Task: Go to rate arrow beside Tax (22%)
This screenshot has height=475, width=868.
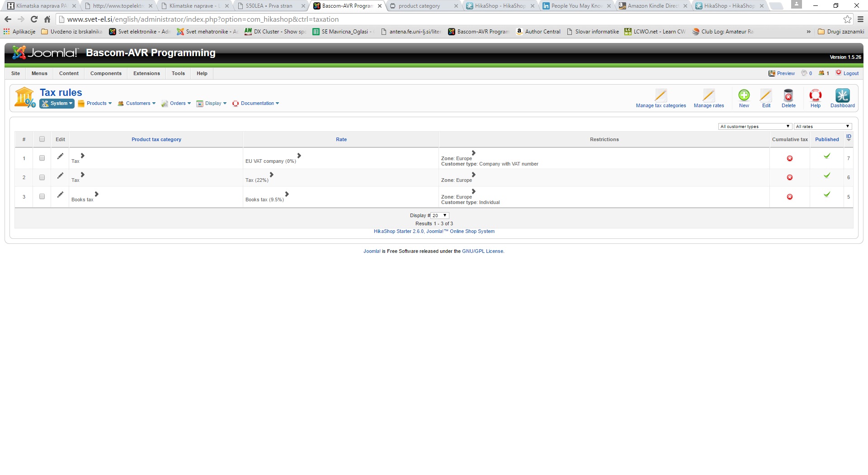Action: [x=272, y=175]
